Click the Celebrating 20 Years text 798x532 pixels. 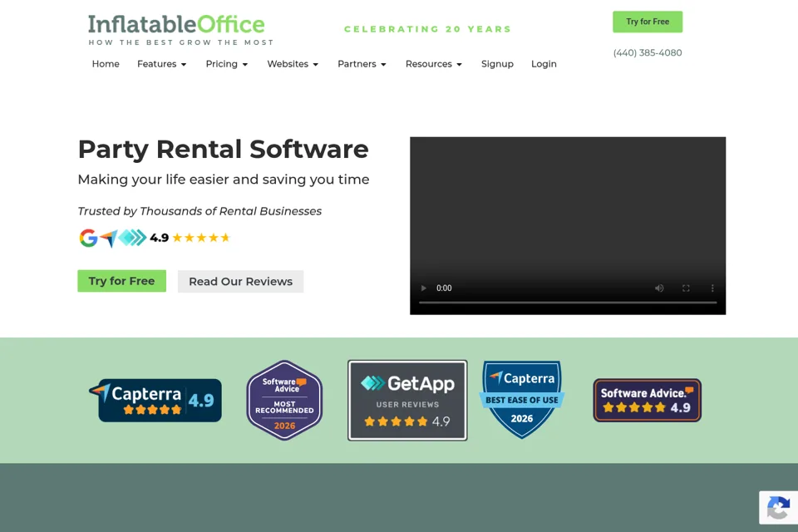[x=427, y=29]
